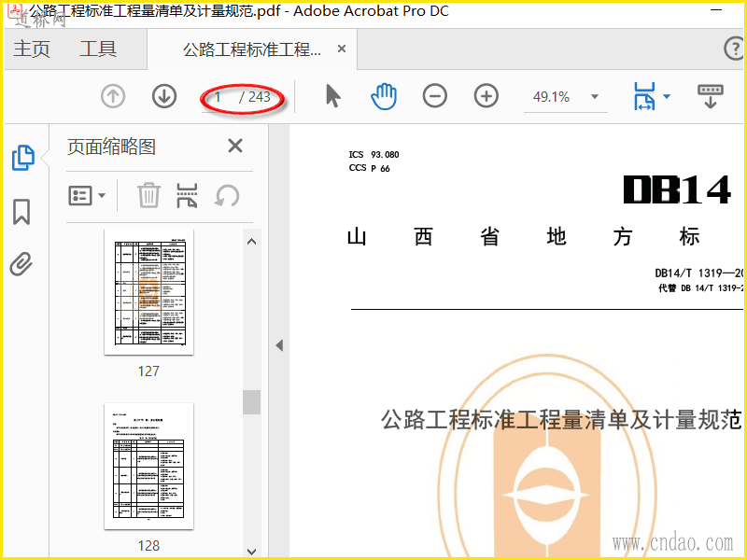Click the scrolling mode keyboard-arrow icon

point(711,96)
